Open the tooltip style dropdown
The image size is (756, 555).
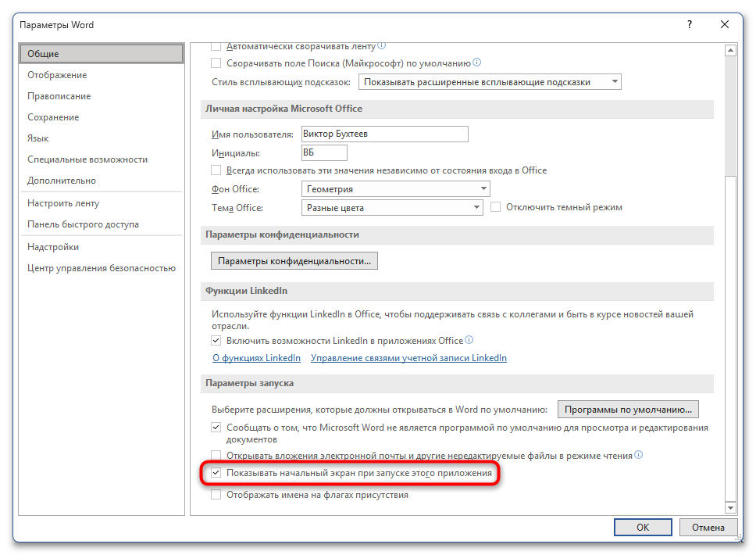pos(615,81)
